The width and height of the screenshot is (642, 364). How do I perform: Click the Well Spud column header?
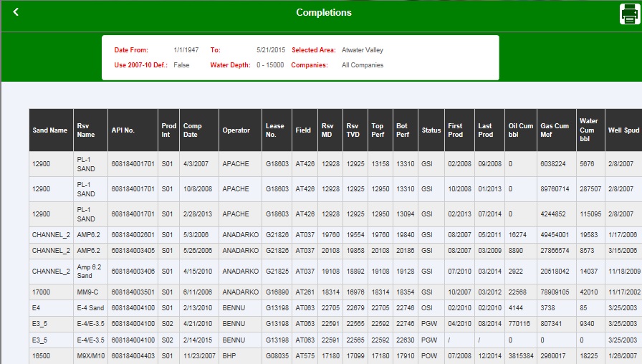coord(623,130)
